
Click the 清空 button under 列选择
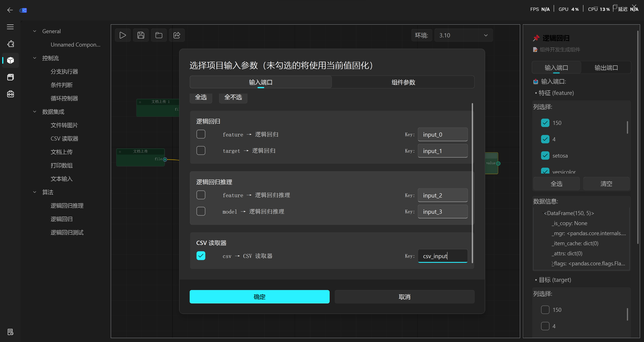point(606,184)
